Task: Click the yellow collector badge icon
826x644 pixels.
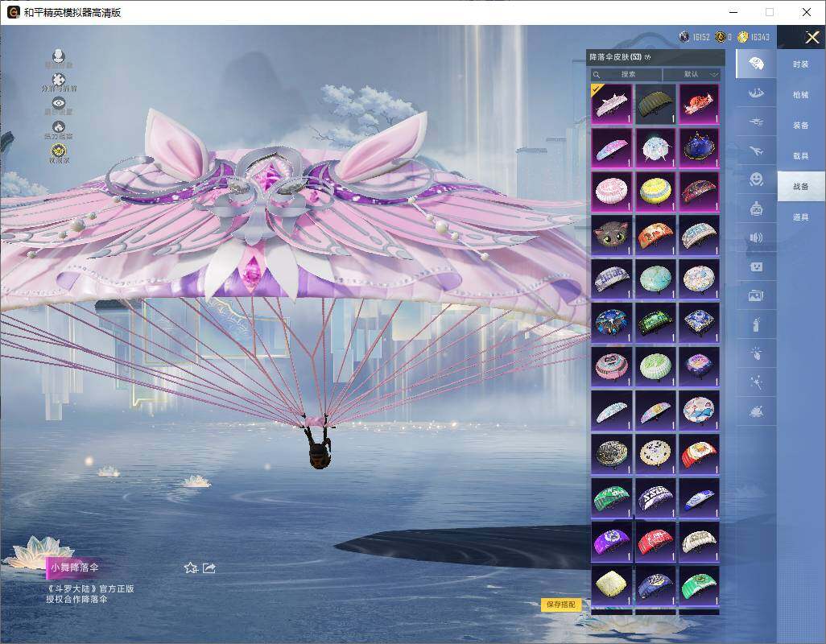Action: click(x=59, y=151)
